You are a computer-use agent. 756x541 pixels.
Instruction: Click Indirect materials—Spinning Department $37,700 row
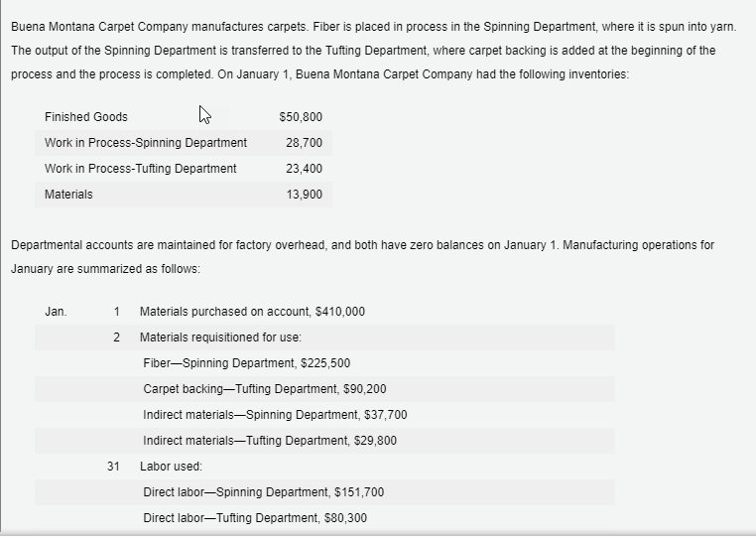(x=275, y=415)
